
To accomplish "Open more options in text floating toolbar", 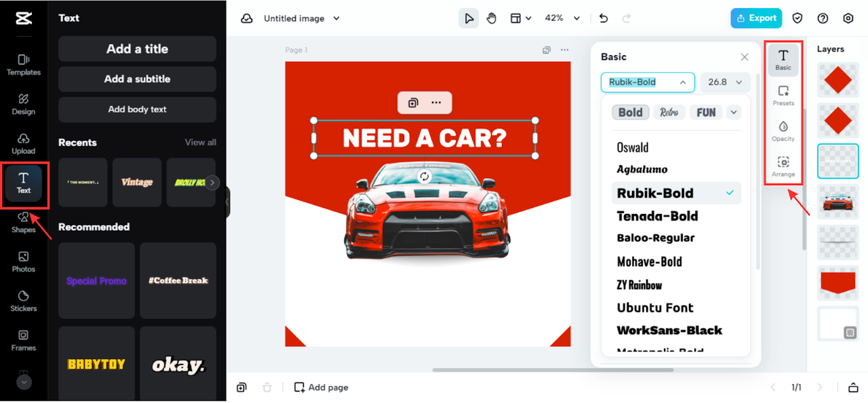I will 436,103.
